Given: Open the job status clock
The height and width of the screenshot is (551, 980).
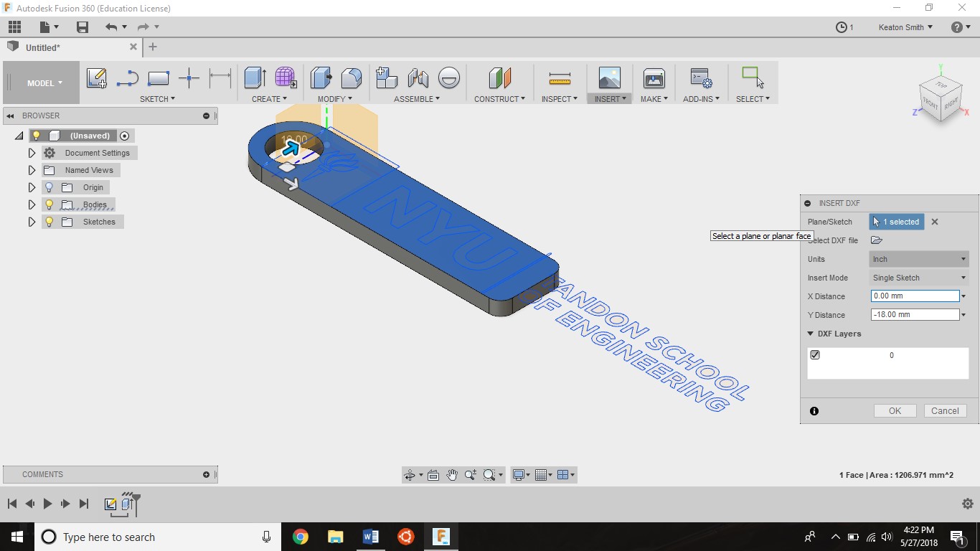Looking at the screenshot, I should [842, 27].
